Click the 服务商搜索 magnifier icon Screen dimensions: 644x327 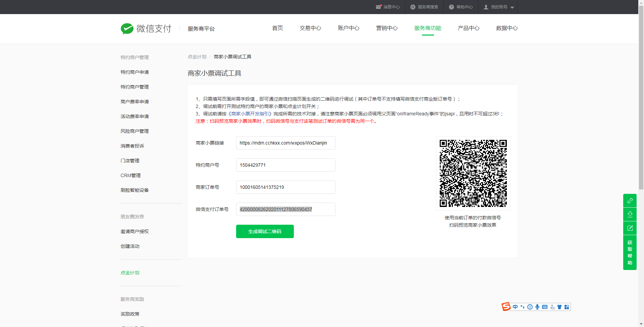tap(413, 7)
